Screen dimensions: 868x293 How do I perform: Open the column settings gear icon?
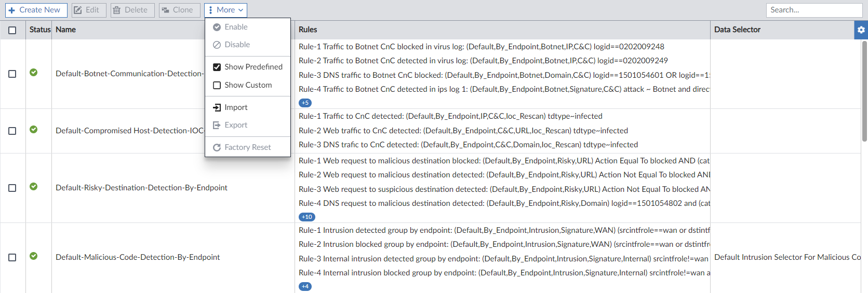point(861,30)
